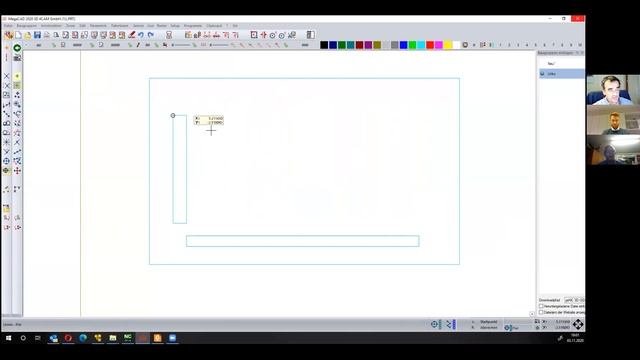The height and width of the screenshot is (360, 640).
Task: Save the drawing with the floppy disk icon
Action: pos(37,35)
